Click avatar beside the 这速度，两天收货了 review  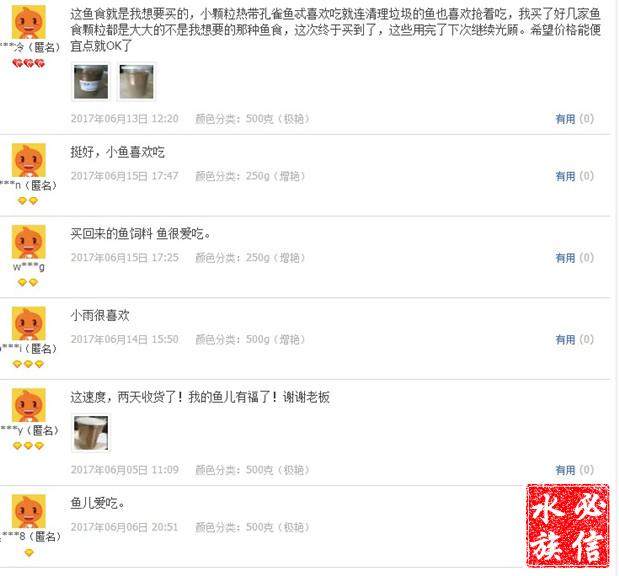pos(28,405)
